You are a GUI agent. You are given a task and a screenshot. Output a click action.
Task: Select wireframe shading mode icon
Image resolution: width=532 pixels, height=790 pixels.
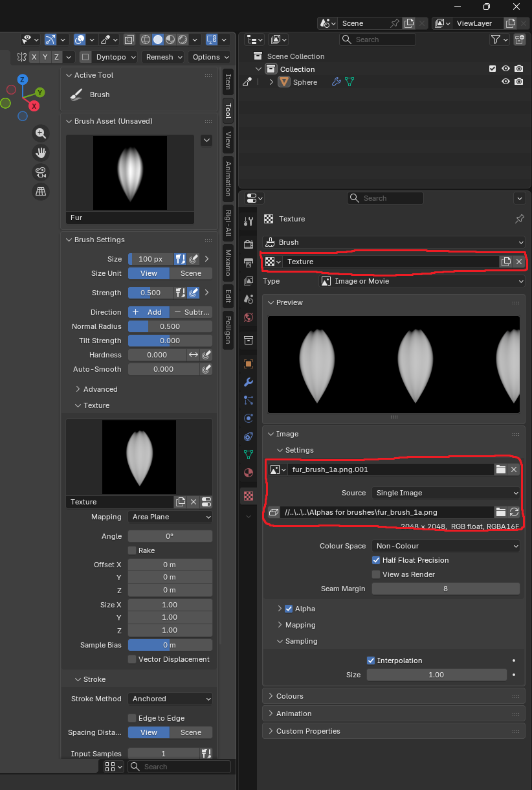coord(146,39)
